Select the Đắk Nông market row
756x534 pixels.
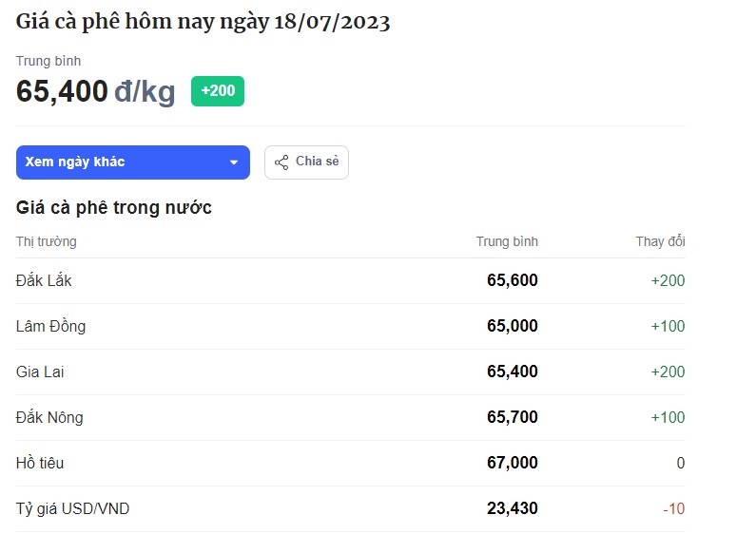351,417
